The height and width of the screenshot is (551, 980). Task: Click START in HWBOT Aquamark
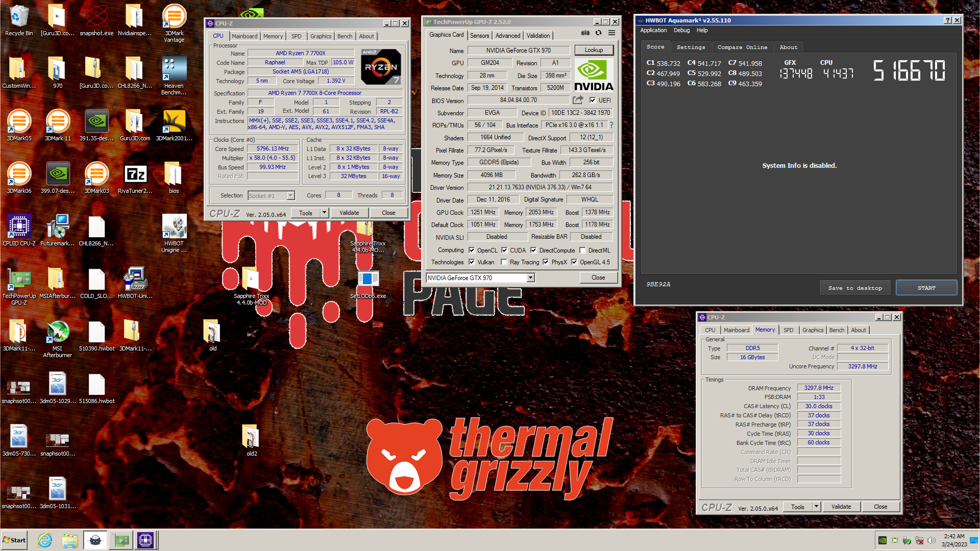click(926, 288)
